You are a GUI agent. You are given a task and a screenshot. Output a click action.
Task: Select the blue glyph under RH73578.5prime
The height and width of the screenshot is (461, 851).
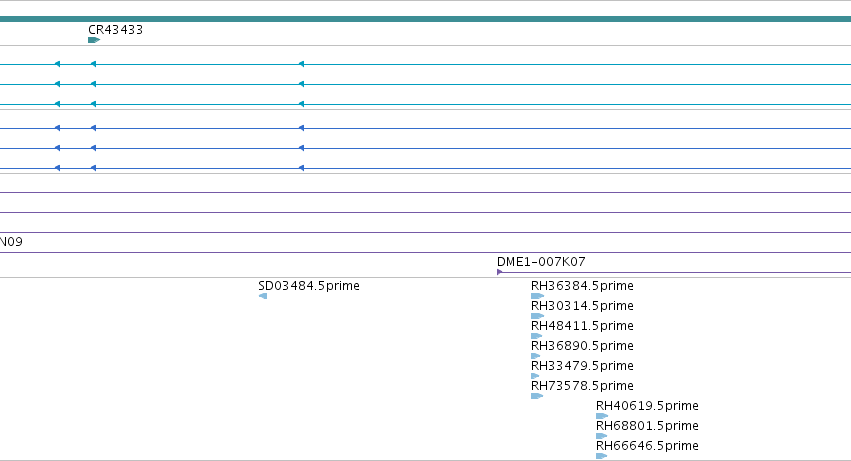click(537, 396)
